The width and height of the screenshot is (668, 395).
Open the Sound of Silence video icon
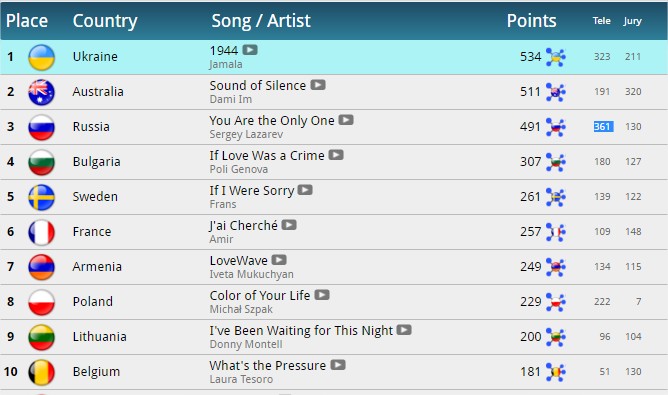click(x=318, y=85)
